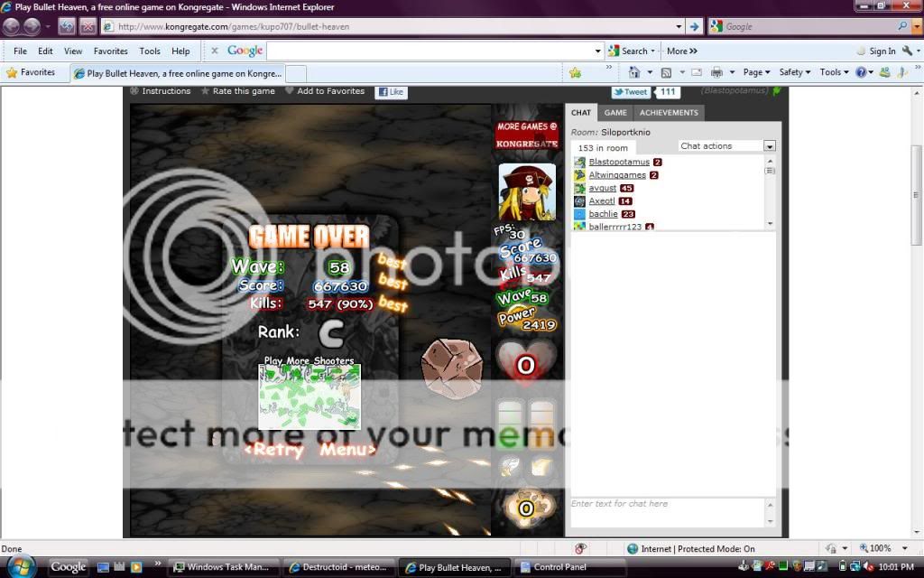
Task: Close the Google toolbar with its X
Action: click(215, 51)
